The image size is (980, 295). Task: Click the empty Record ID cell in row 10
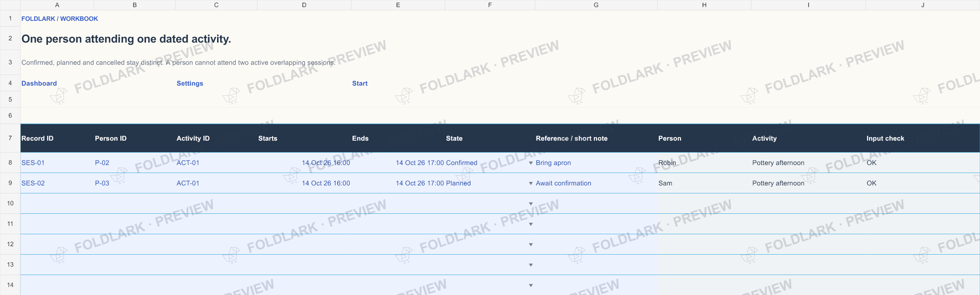57,204
